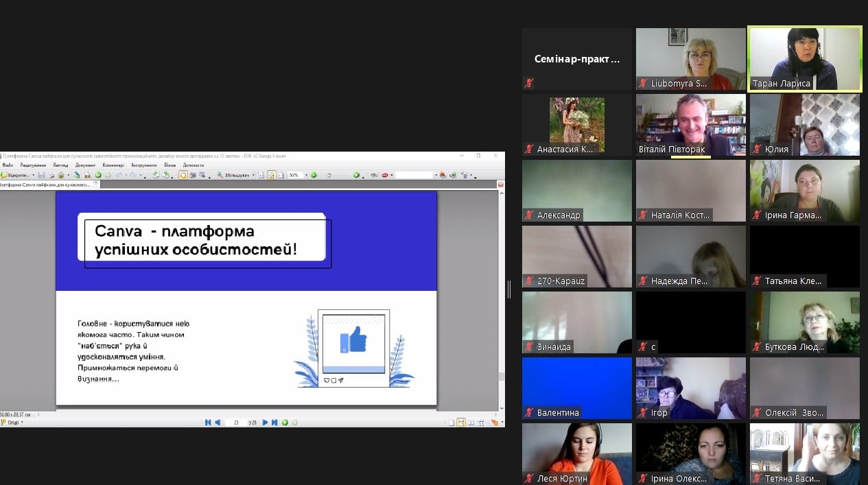Select Ігор participant video tile
The image size is (868, 485).
(691, 388)
